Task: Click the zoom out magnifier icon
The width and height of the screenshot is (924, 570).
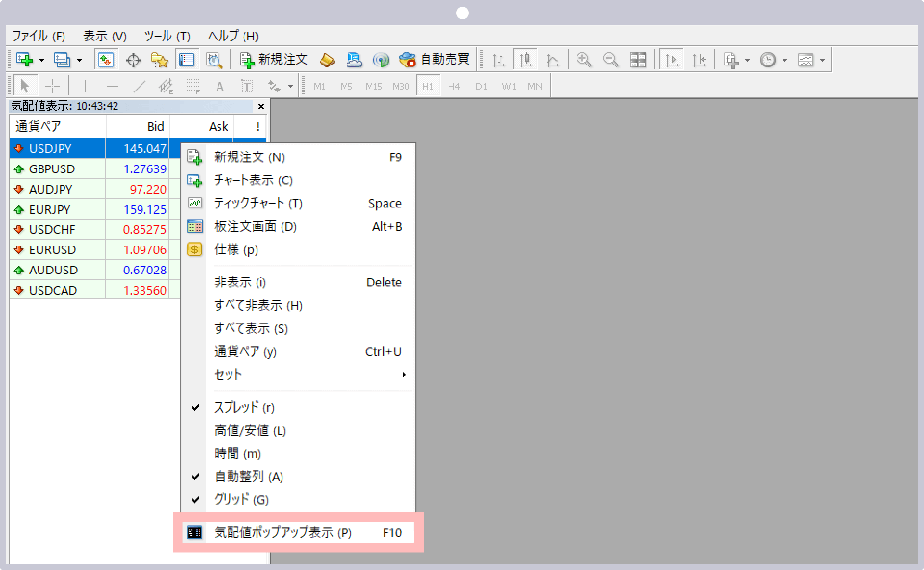Action: tap(611, 60)
